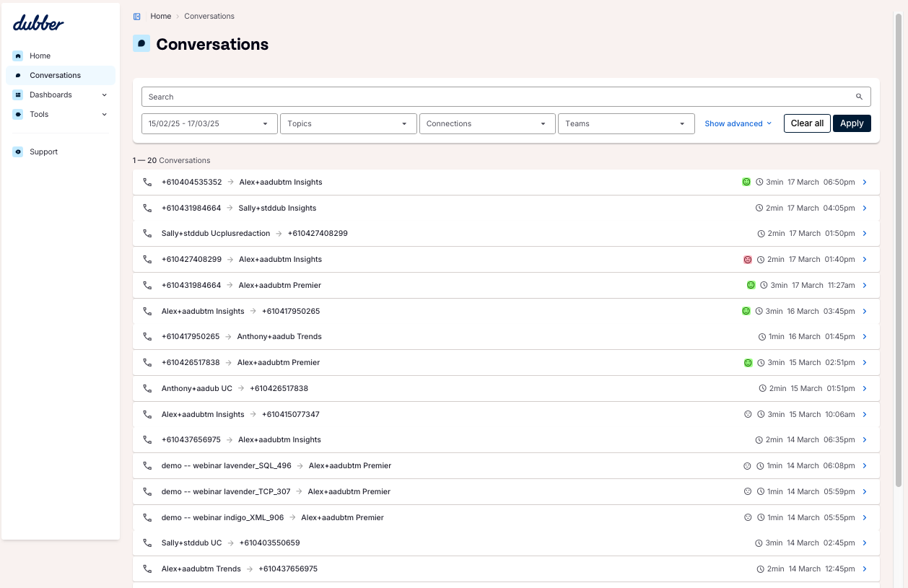908x588 pixels.
Task: Open the Teams filter dropdown
Action: point(627,123)
